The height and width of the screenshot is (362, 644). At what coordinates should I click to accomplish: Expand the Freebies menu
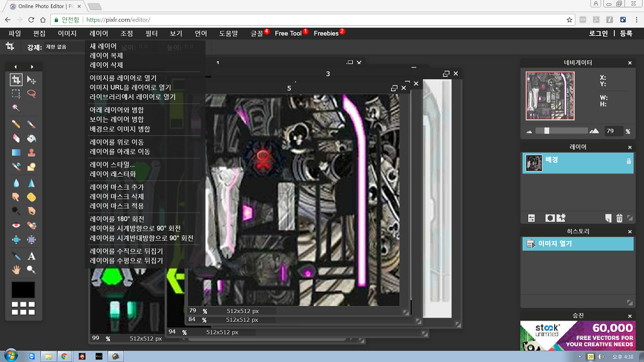click(326, 33)
